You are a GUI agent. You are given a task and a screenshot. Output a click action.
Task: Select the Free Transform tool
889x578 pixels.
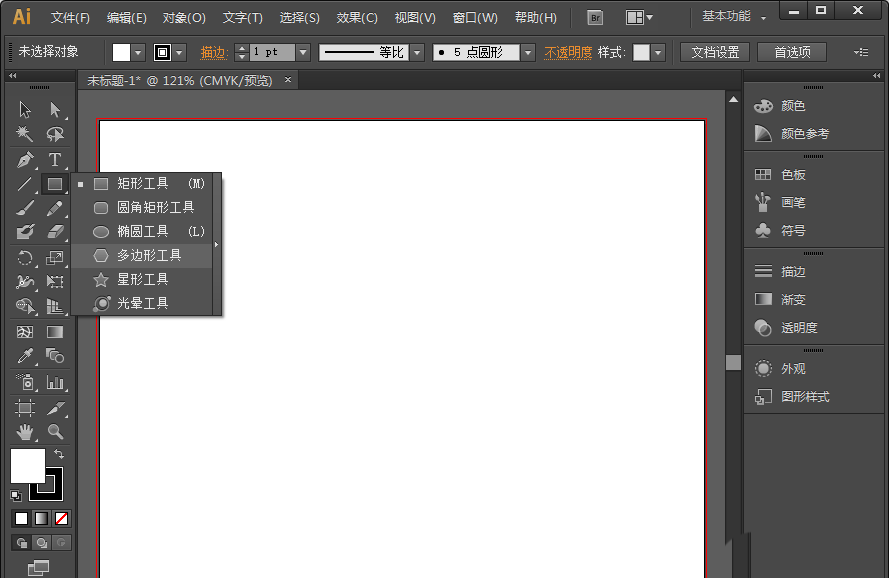55,281
